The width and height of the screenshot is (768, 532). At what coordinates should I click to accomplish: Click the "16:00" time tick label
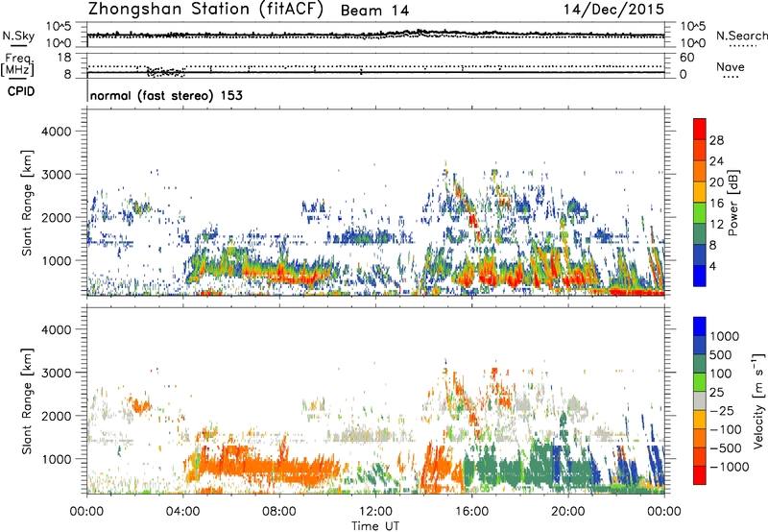471,512
